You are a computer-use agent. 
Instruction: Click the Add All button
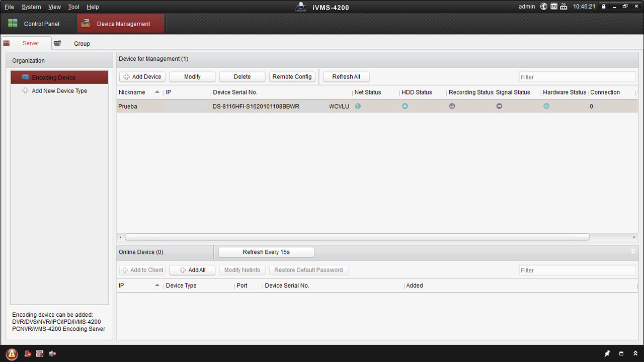coord(192,270)
